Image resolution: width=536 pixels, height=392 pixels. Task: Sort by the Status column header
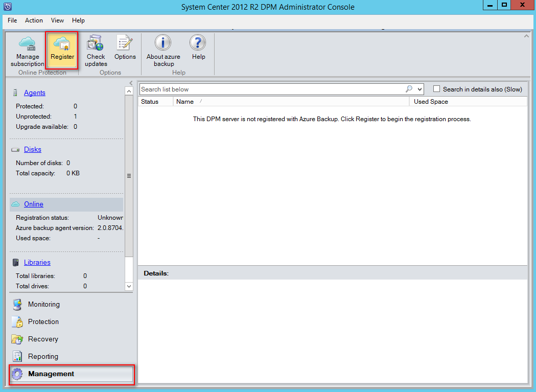(155, 102)
